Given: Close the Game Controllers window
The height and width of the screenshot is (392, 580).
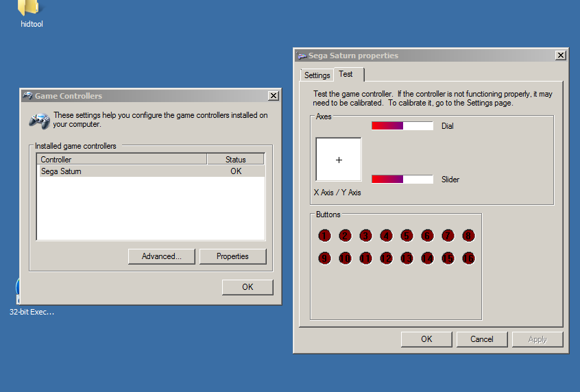Looking at the screenshot, I should (x=274, y=96).
